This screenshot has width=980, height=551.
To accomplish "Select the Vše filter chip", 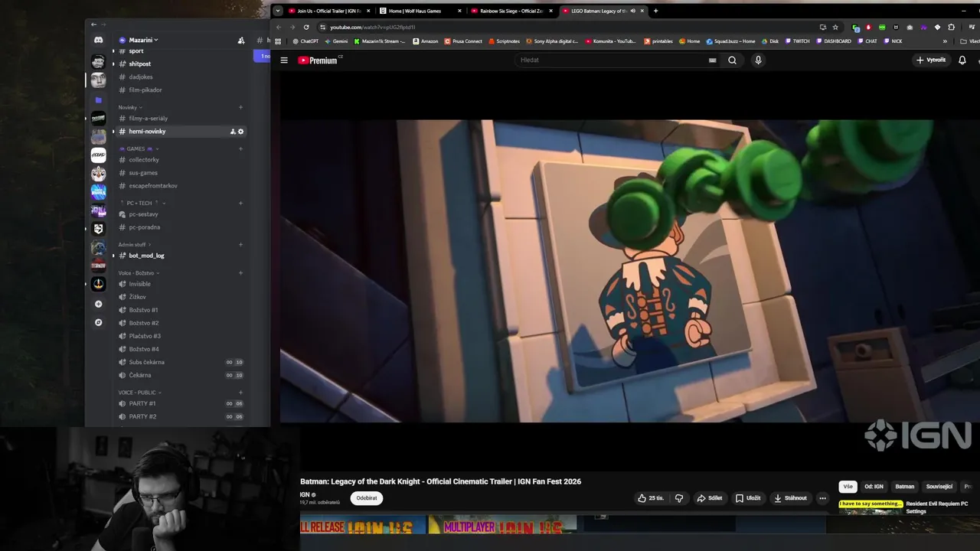I will pos(848,487).
